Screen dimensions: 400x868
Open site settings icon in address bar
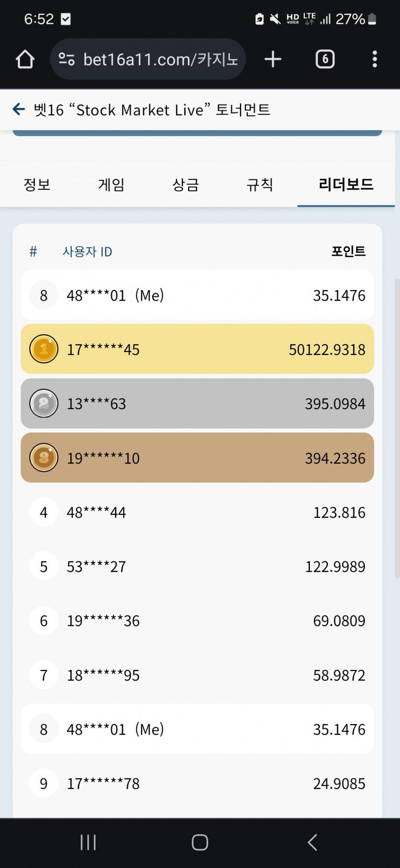tap(67, 59)
